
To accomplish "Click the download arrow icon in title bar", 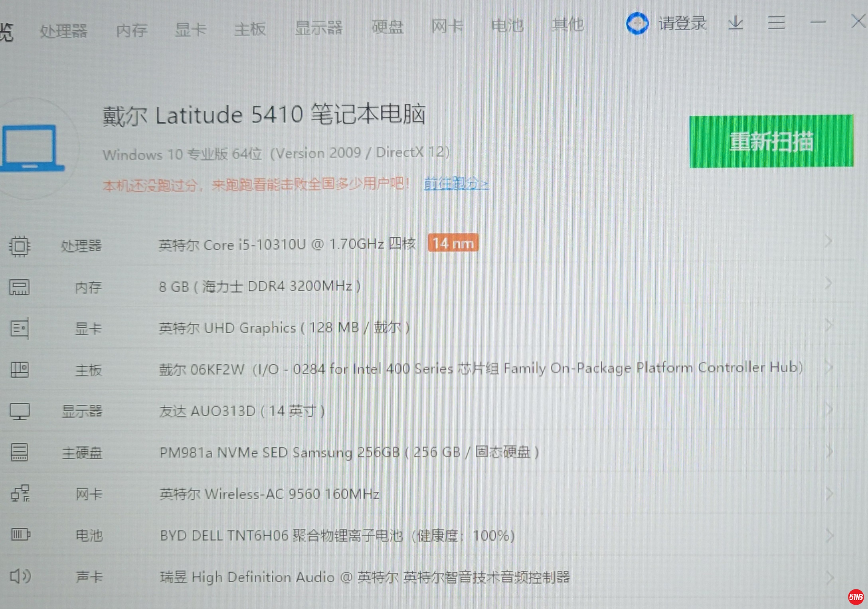I will [x=735, y=23].
